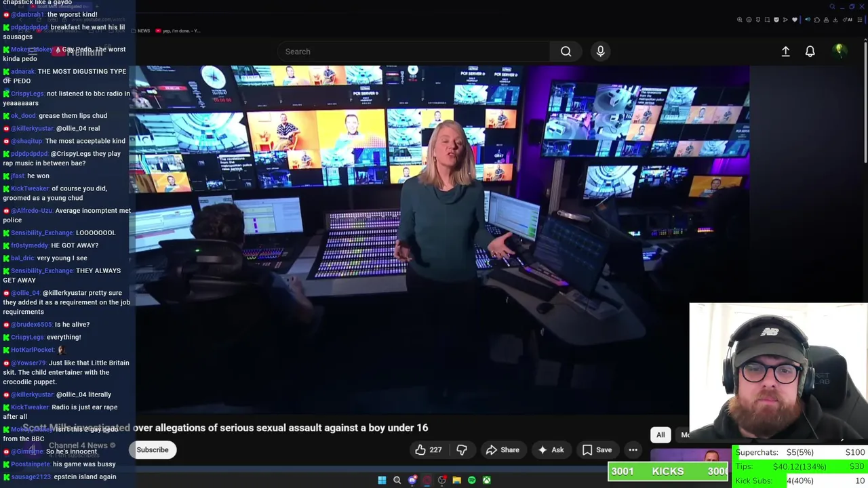Subscribe to the Channel 4 News channel
This screenshot has width=868, height=488.
pos(153,450)
